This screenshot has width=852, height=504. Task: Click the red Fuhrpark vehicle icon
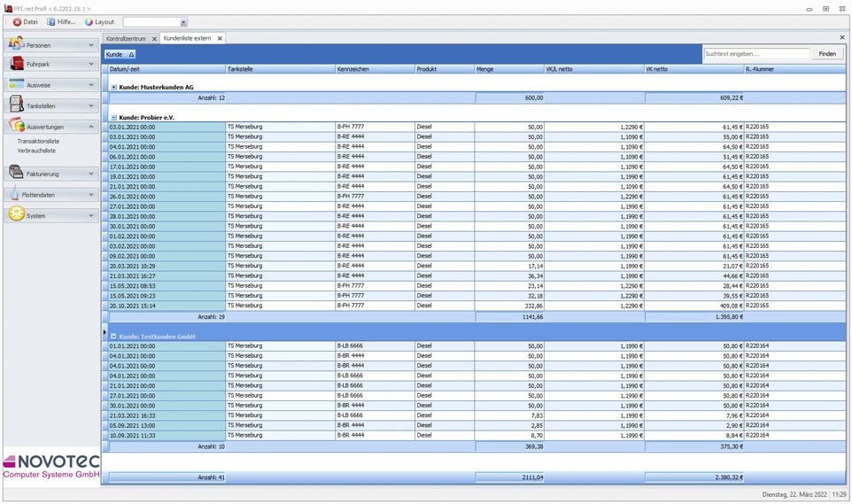click(16, 64)
